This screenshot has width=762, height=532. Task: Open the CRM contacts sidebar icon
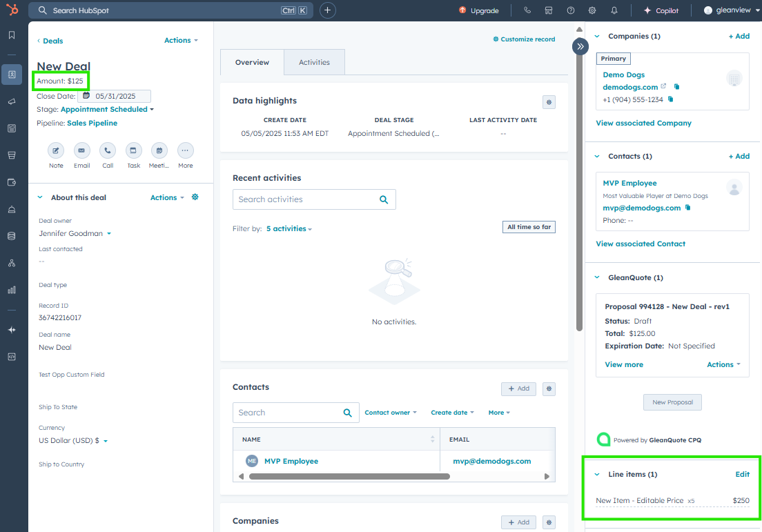pos(12,75)
